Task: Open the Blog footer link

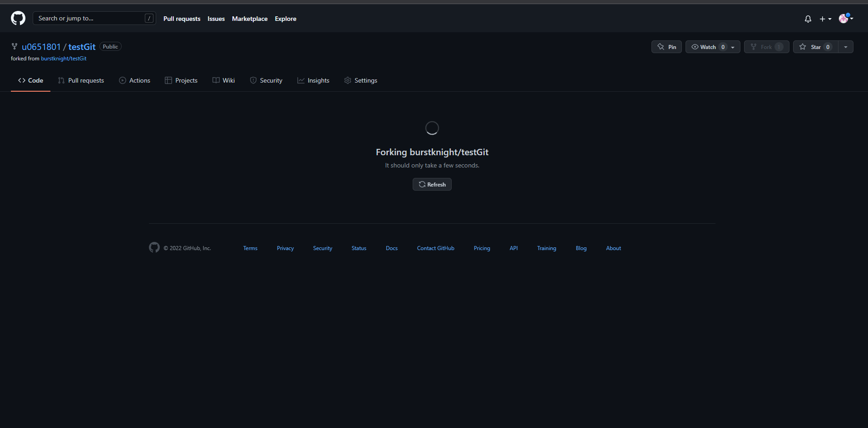Action: tap(581, 248)
